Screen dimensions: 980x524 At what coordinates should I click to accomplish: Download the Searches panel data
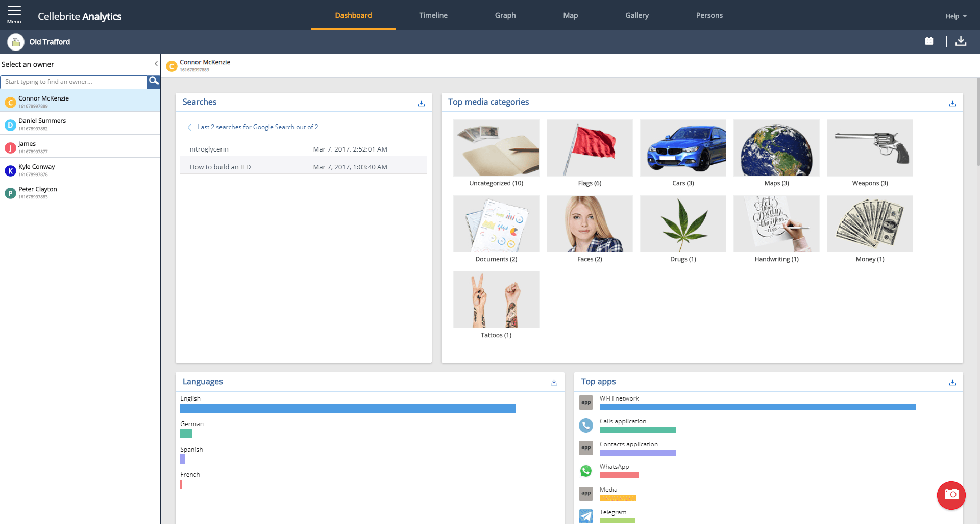(x=421, y=103)
